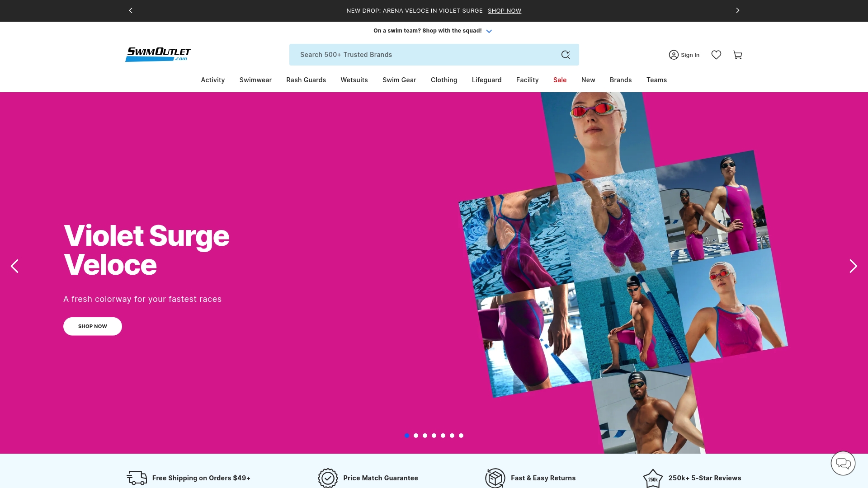Viewport: 868px width, 488px height.
Task: Expand the 'Shop with the squad' dropdown
Action: tap(489, 31)
